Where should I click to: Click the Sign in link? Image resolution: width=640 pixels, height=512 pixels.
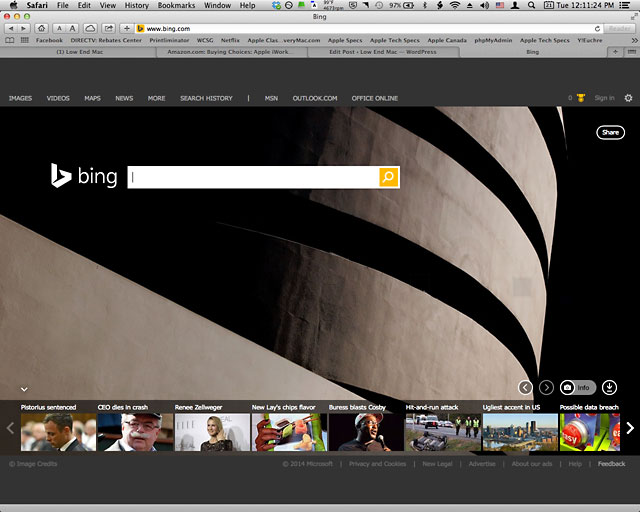pos(604,98)
